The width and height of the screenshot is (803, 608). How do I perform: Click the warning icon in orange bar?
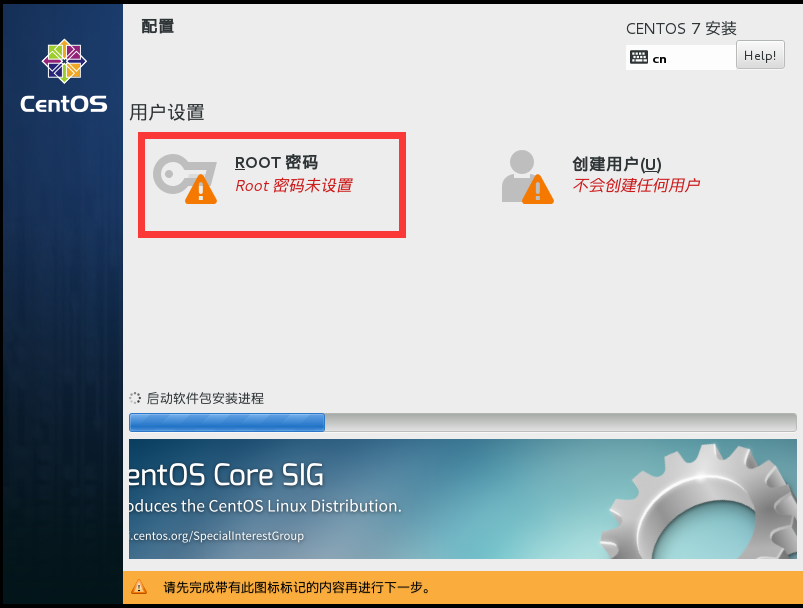point(139,587)
